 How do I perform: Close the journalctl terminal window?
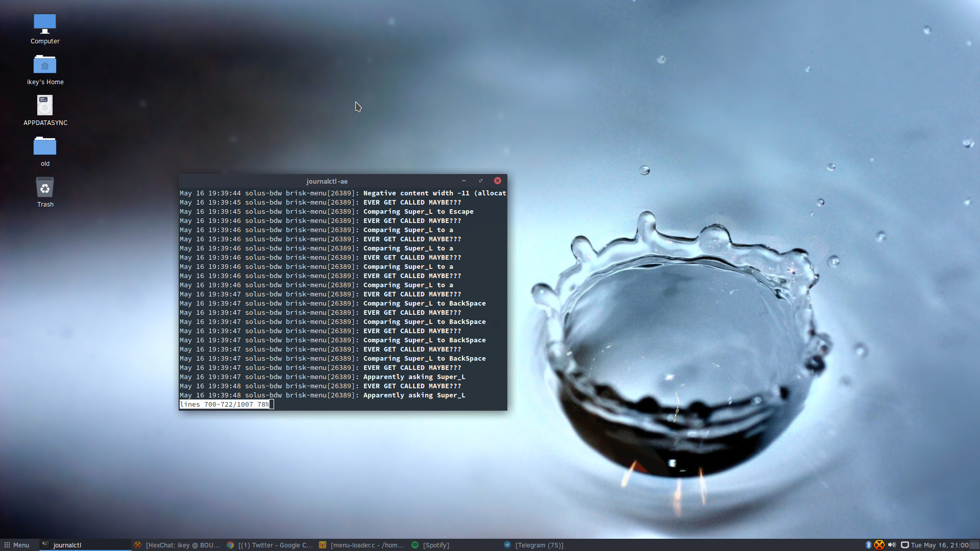point(498,181)
